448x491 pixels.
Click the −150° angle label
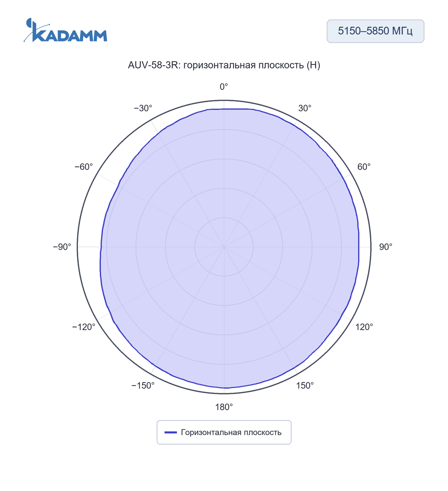pyautogui.click(x=143, y=386)
